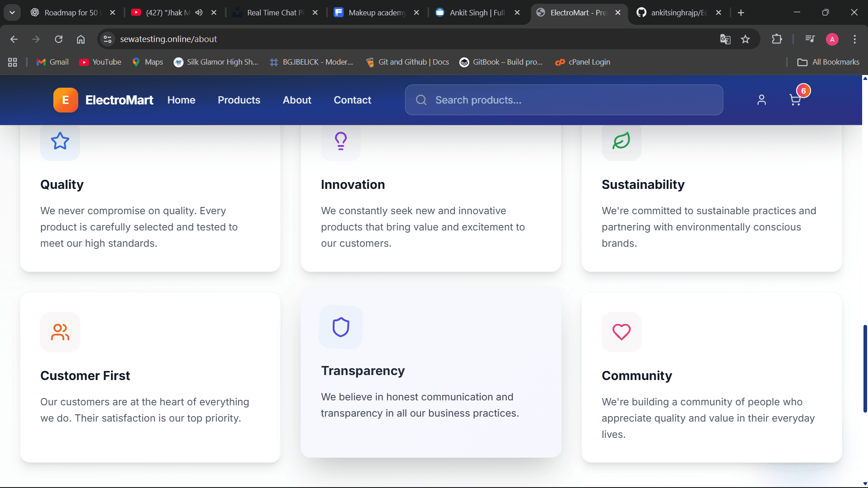Click the Customer First people icon
The height and width of the screenshot is (488, 868).
point(60,332)
